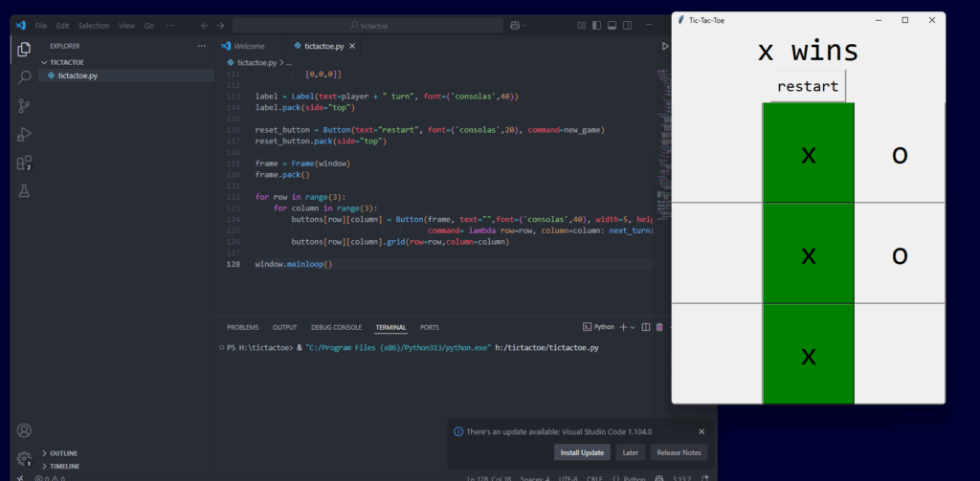
Task: Click the green center x cell
Action: (808, 255)
